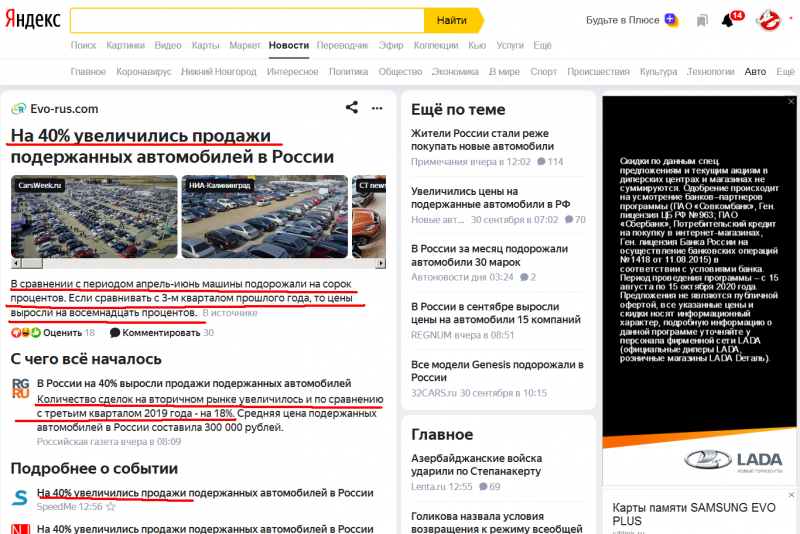This screenshot has height=534, width=800.
Task: Open 'Голикова назвала условия' story
Action: [x=496, y=523]
